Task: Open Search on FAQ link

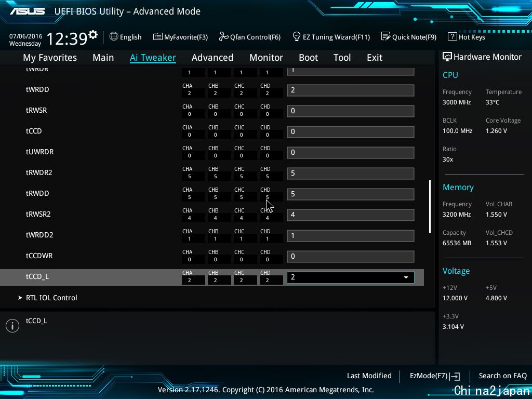Action: pos(502,376)
